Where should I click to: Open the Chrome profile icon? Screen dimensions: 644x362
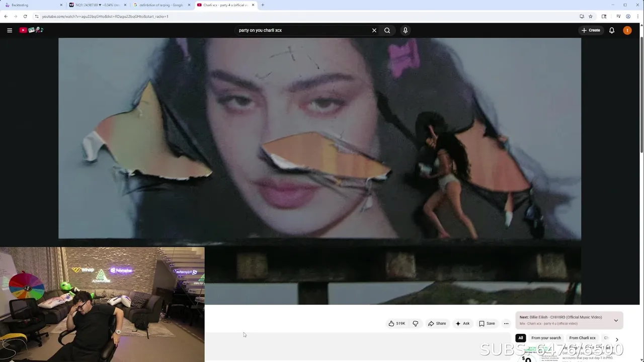628,17
